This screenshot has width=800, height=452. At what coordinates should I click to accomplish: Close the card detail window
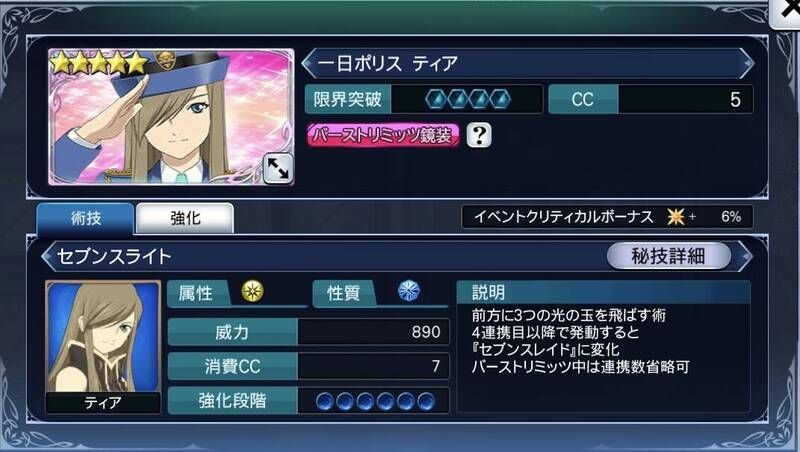(786, 10)
